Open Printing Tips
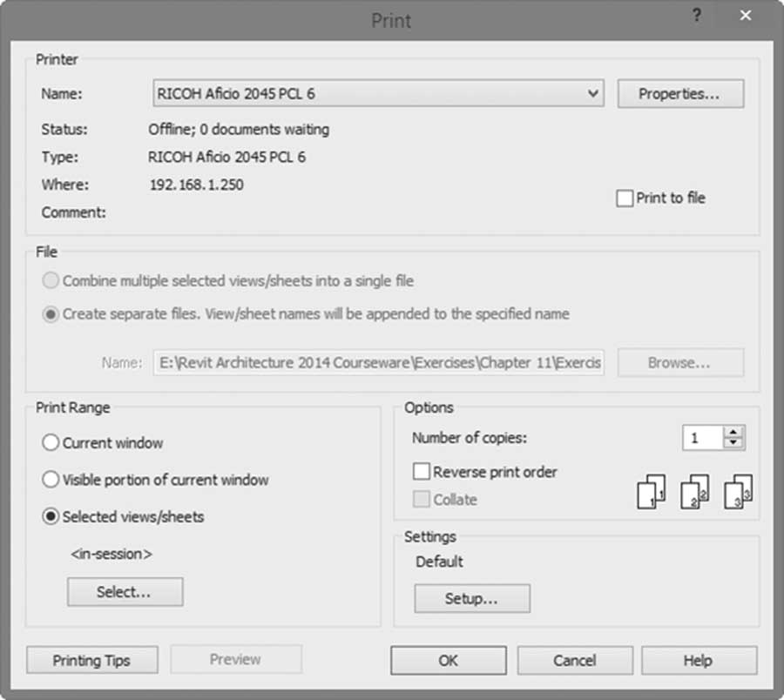This screenshot has width=784, height=700. coord(92,660)
